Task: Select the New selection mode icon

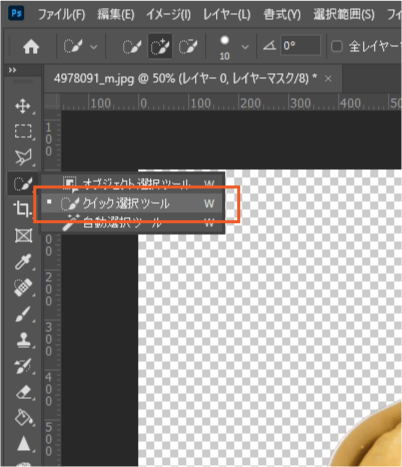Action: pos(132,46)
